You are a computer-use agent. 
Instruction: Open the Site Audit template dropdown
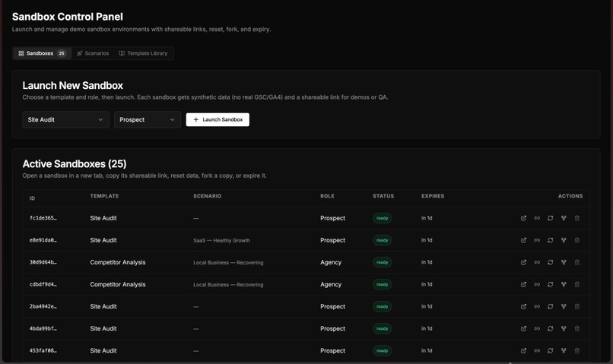pos(65,119)
